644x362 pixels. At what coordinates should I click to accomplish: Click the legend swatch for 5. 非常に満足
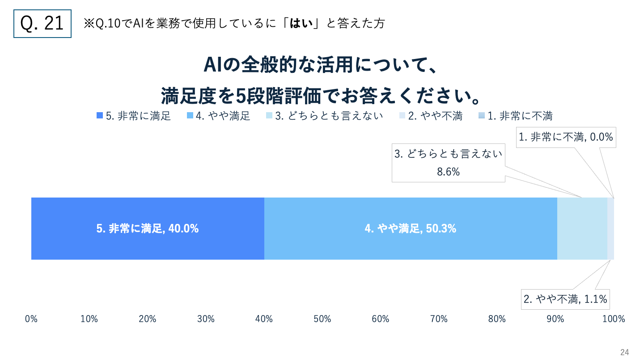click(x=100, y=116)
